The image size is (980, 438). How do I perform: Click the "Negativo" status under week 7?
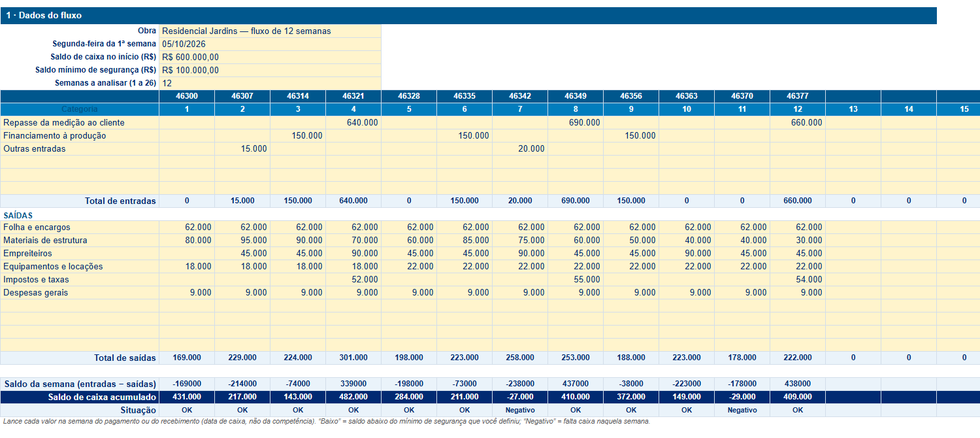[x=520, y=410]
